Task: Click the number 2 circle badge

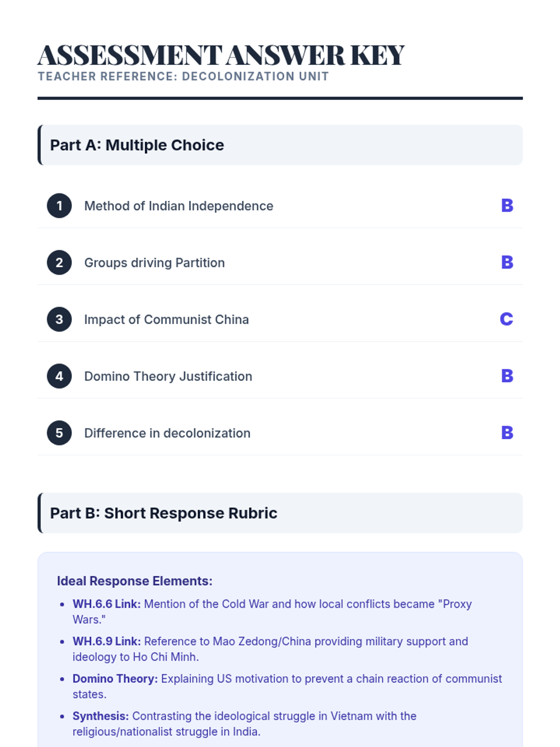Action: 59,263
